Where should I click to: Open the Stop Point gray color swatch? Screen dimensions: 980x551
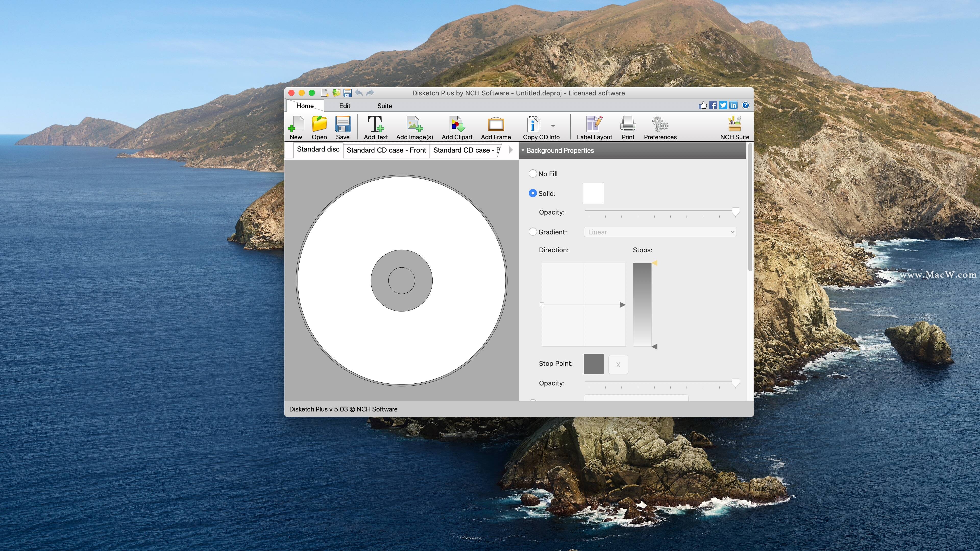point(593,364)
